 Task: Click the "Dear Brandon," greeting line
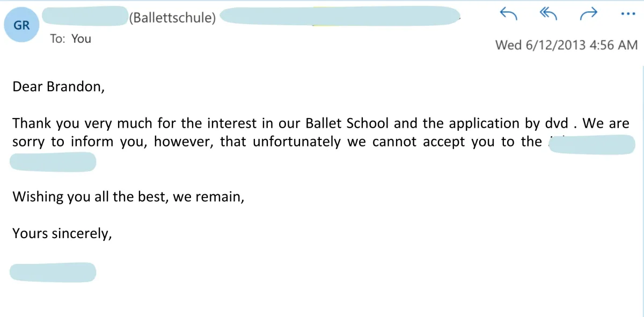click(x=58, y=86)
